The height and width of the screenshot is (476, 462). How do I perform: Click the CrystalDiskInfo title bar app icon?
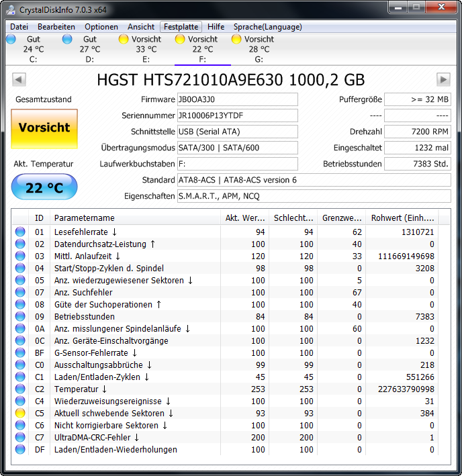click(x=11, y=10)
